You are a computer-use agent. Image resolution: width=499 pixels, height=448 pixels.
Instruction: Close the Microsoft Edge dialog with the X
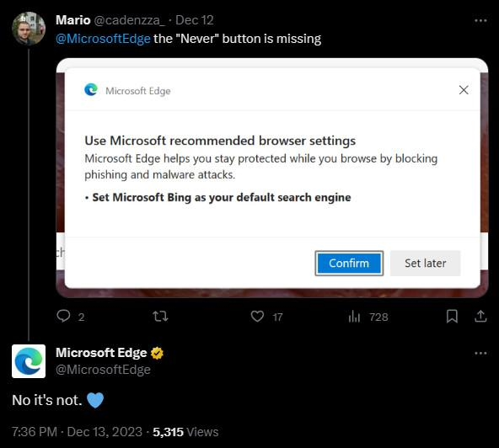464,90
